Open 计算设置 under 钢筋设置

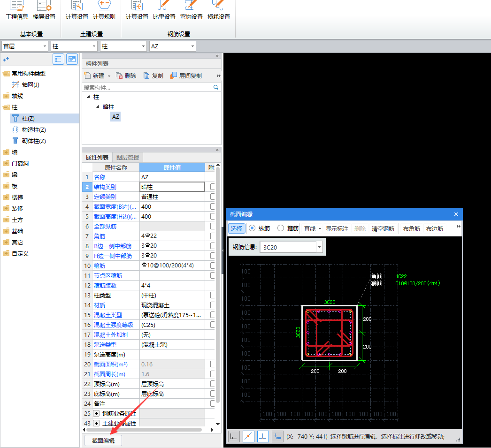click(x=137, y=10)
